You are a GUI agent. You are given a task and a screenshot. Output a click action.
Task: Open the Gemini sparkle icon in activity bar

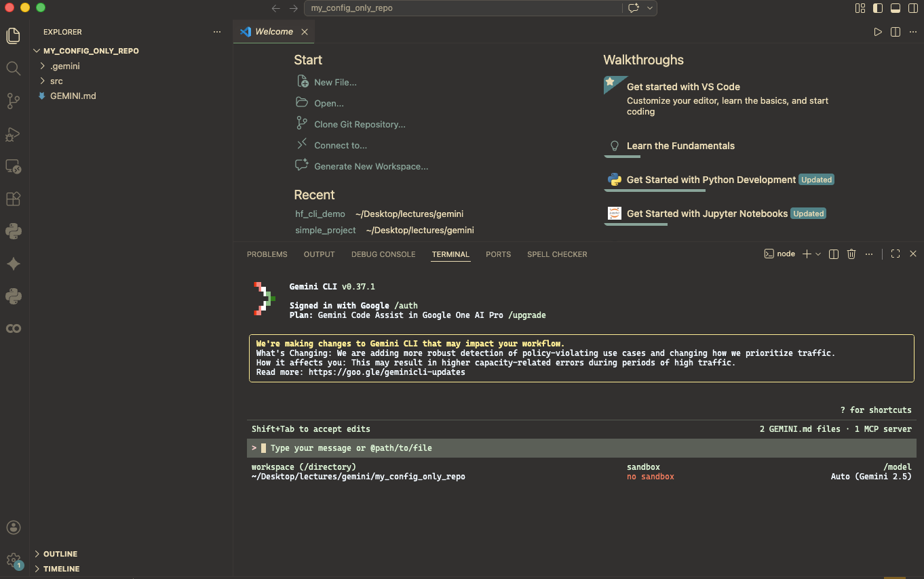click(14, 264)
